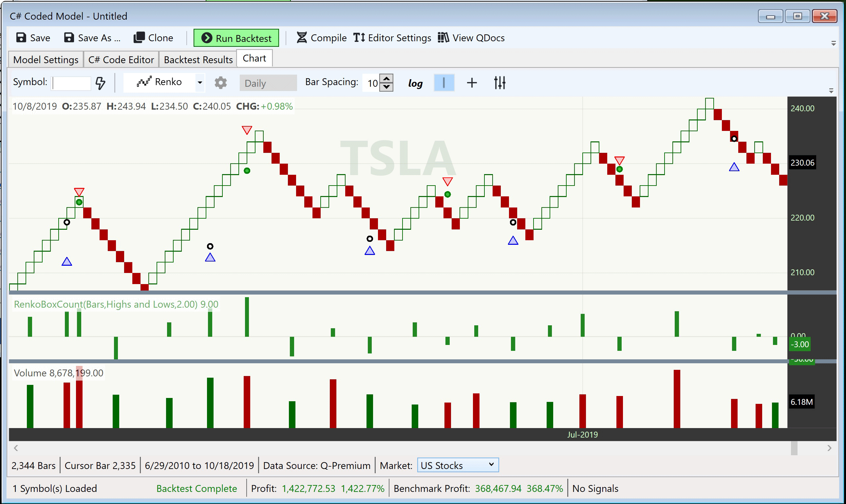Maximize the C# Coded Model window
Screen dimensions: 846x504
798,16
